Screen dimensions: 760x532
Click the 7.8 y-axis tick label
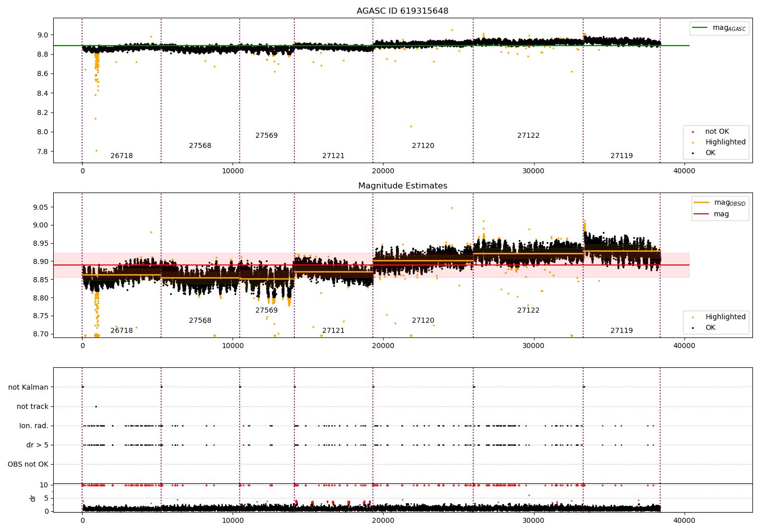point(43,151)
